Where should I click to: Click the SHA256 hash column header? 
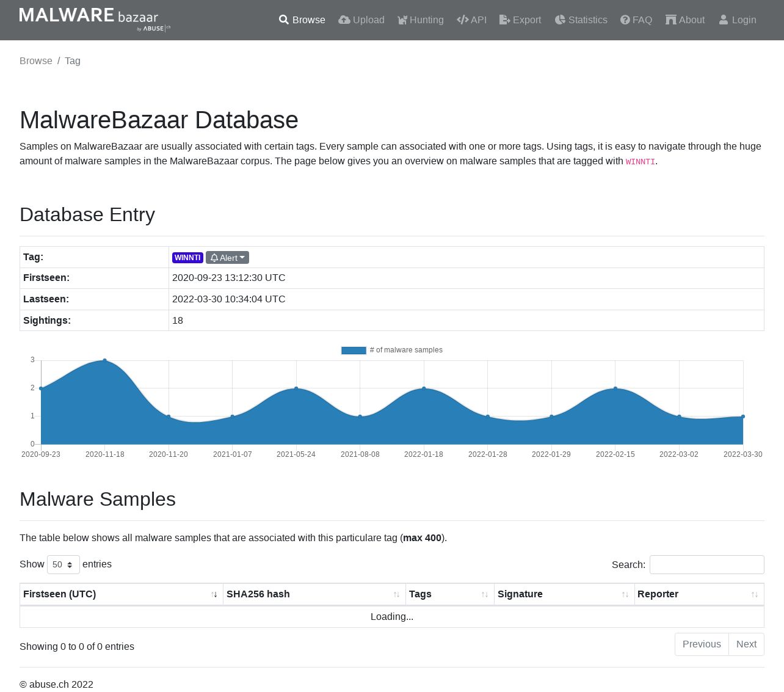pos(314,594)
